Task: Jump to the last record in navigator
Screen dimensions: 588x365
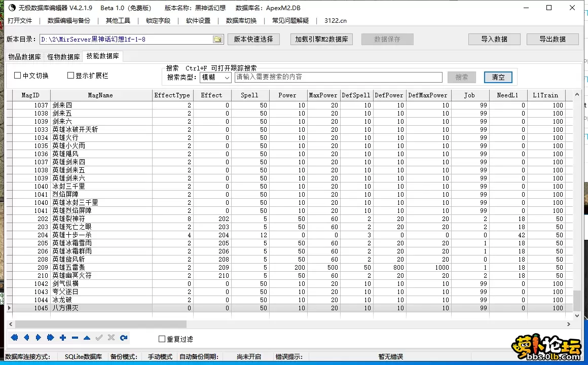Action: pos(51,338)
